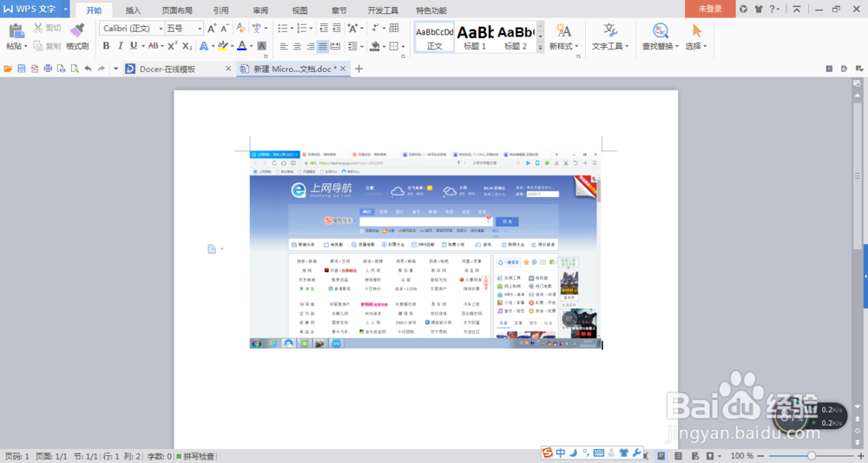The image size is (868, 463).
Task: Apply the font color (A with blue bar)
Action: coord(242,46)
